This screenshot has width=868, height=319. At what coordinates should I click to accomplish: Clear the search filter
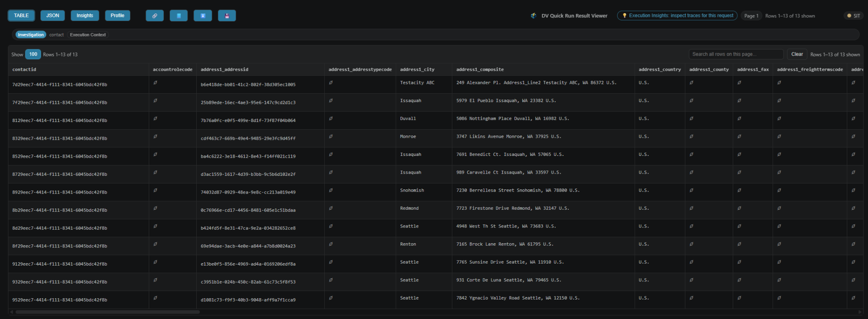point(797,54)
